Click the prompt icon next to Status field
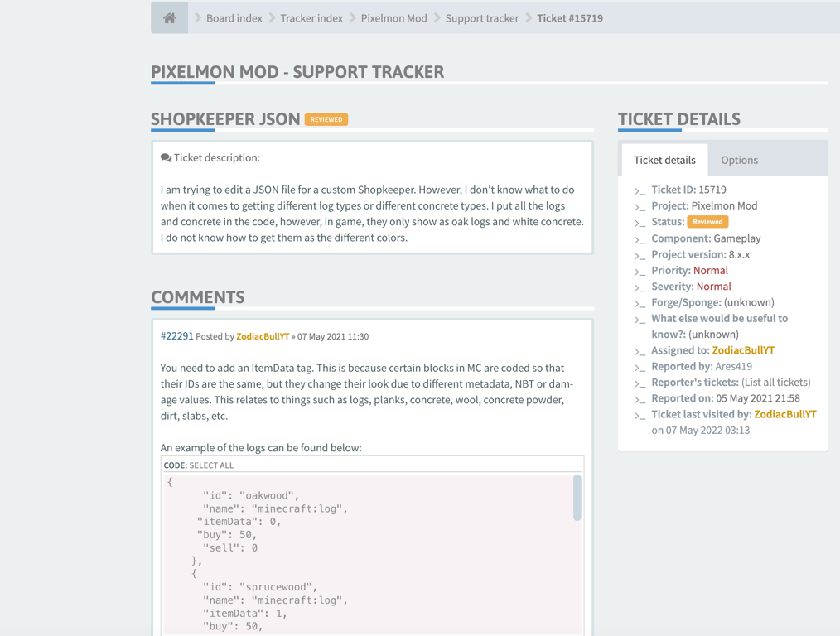This screenshot has width=840, height=636. tap(640, 222)
